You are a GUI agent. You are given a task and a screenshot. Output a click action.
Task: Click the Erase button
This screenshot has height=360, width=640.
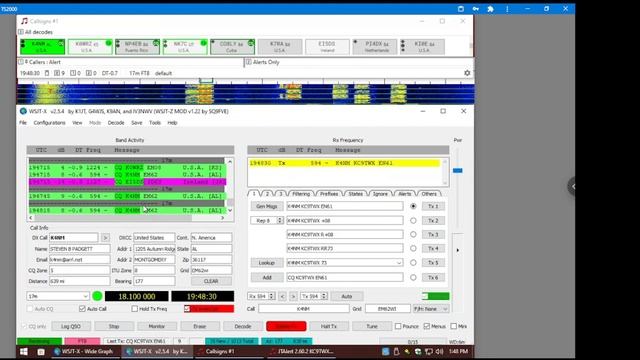click(x=200, y=326)
